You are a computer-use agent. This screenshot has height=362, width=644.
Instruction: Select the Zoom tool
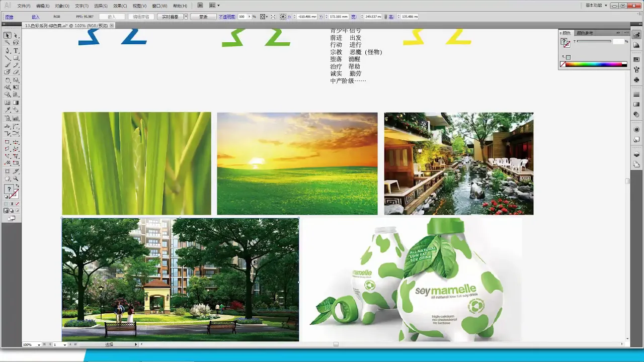(x=16, y=178)
